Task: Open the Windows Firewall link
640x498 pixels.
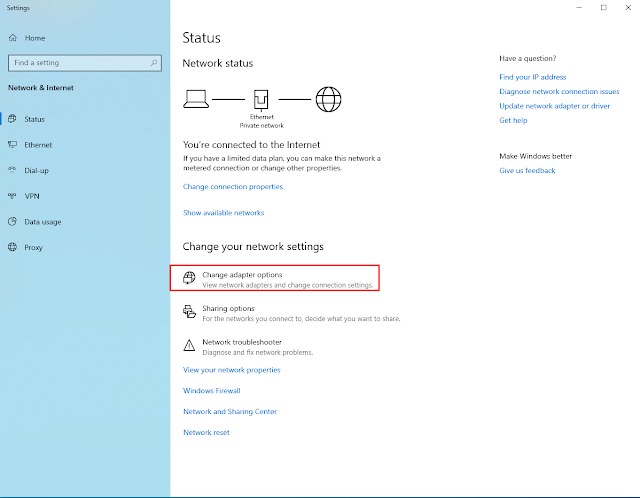Action: pos(211,391)
